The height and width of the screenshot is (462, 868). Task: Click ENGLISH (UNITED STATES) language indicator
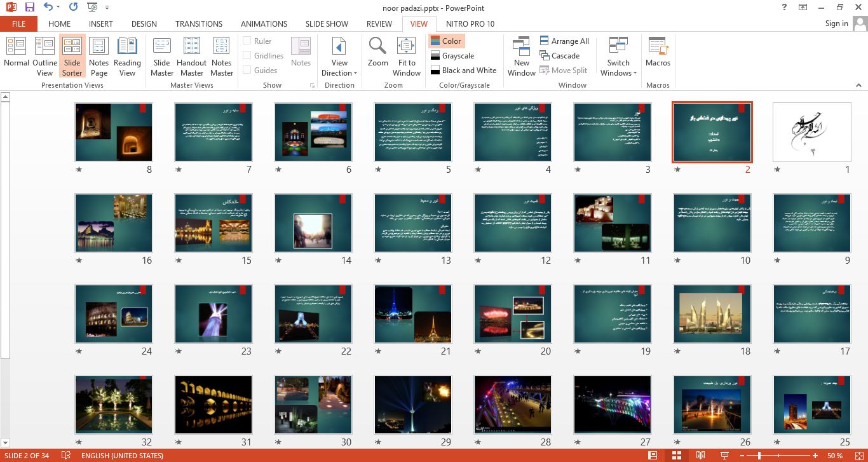122,456
